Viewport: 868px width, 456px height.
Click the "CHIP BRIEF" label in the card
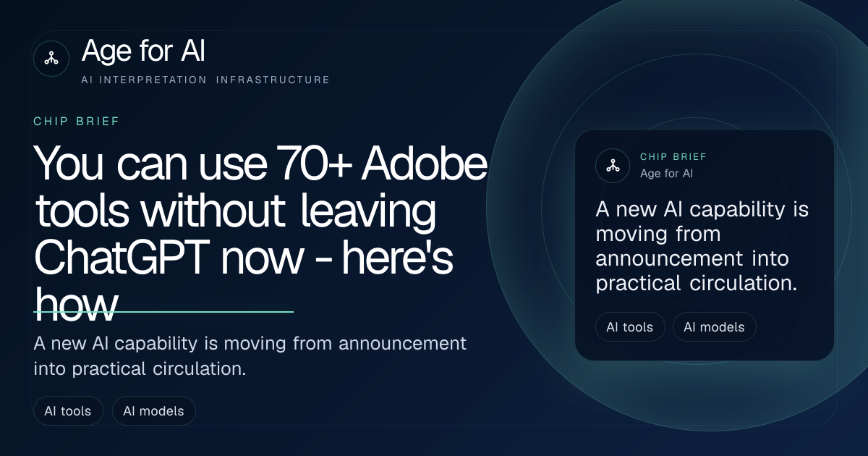(x=673, y=156)
